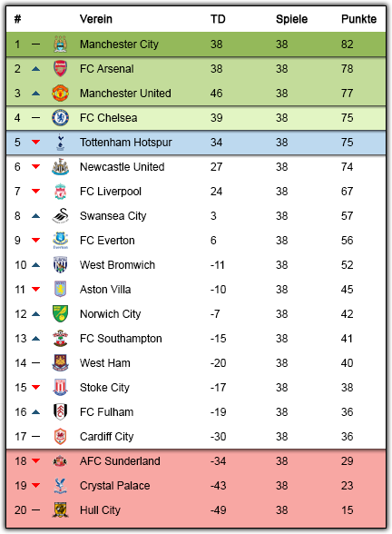Select the Cardiff City table row name

coord(106,437)
